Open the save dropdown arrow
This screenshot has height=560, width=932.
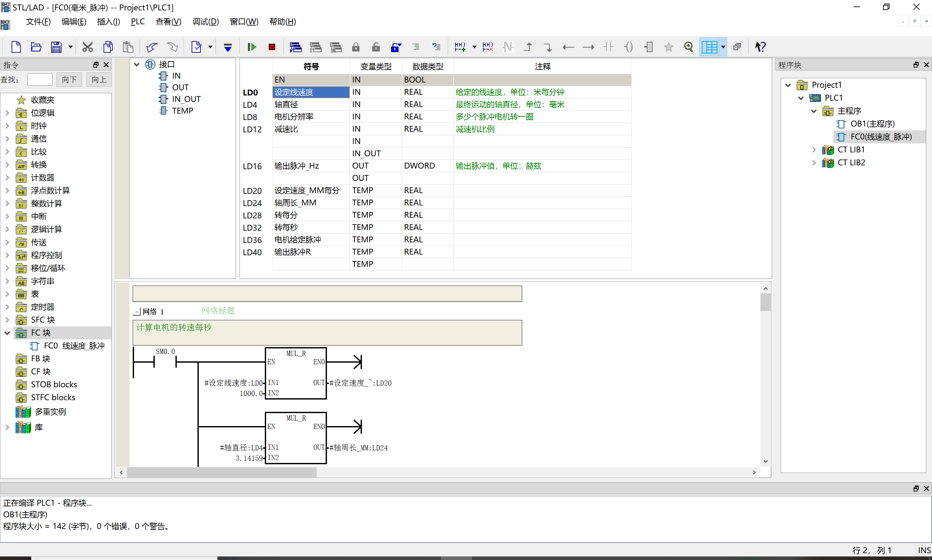(x=70, y=47)
